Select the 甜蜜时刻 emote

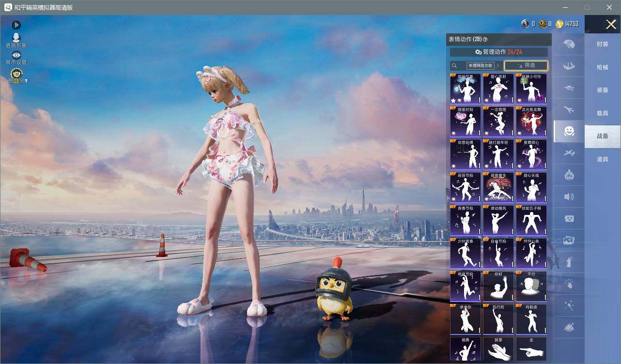click(465, 121)
